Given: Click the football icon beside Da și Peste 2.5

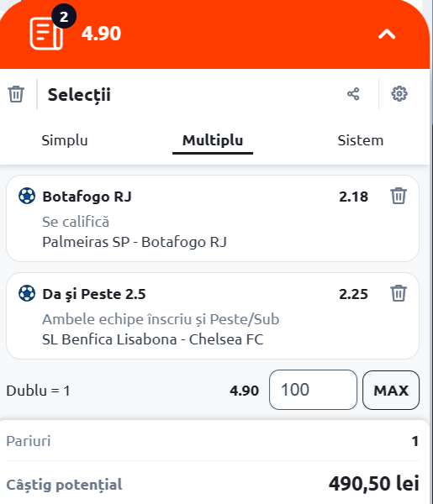Looking at the screenshot, I should [27, 293].
